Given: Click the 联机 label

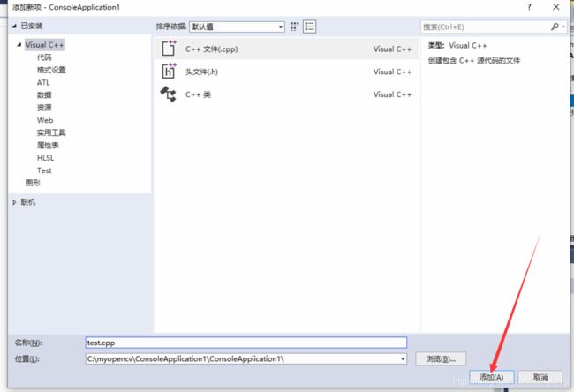Looking at the screenshot, I should coord(28,202).
